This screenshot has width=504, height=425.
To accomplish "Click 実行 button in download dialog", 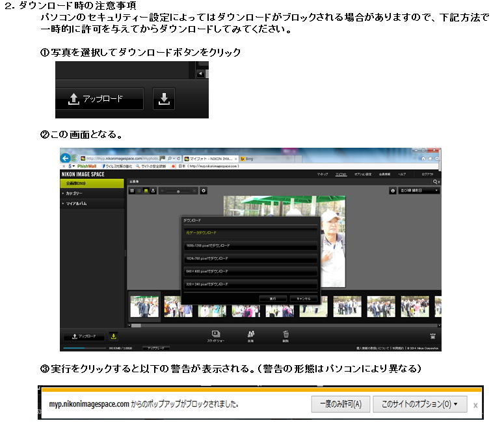I will point(273,299).
